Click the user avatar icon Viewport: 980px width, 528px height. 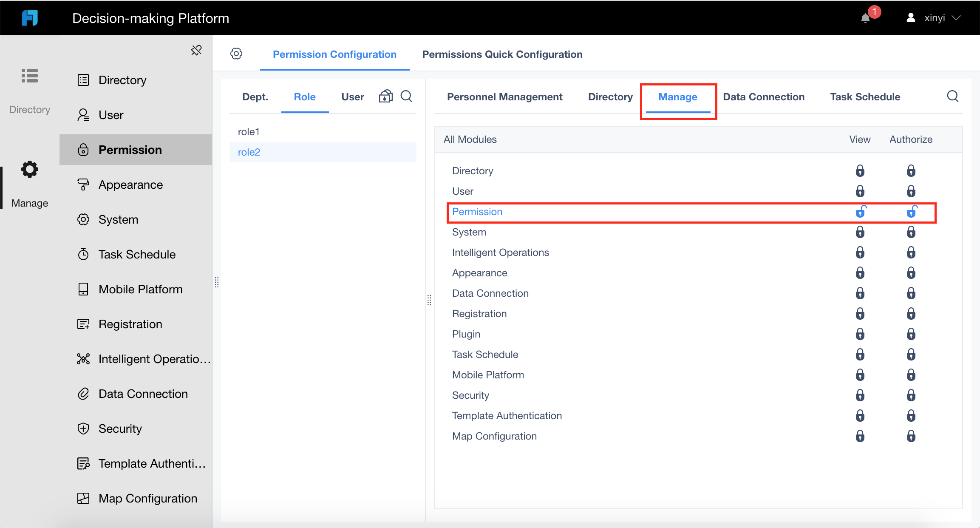tap(911, 18)
